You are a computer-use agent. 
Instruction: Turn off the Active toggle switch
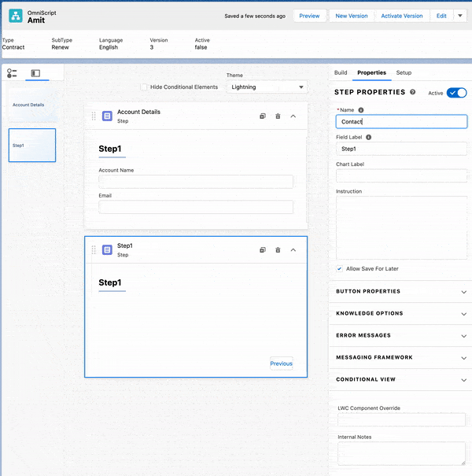pos(456,93)
